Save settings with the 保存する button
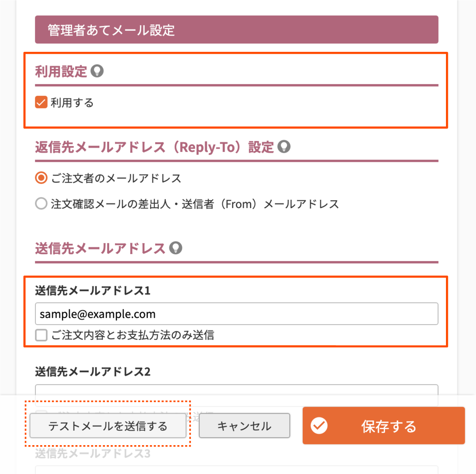476x474 pixels. pyautogui.click(x=384, y=426)
